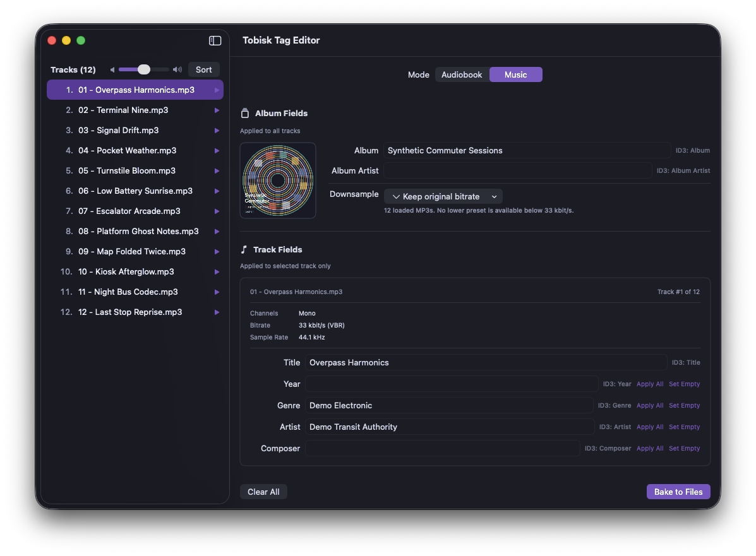Viewport: 756px width, 556px height.
Task: Open the Sort tracks button
Action: click(203, 70)
